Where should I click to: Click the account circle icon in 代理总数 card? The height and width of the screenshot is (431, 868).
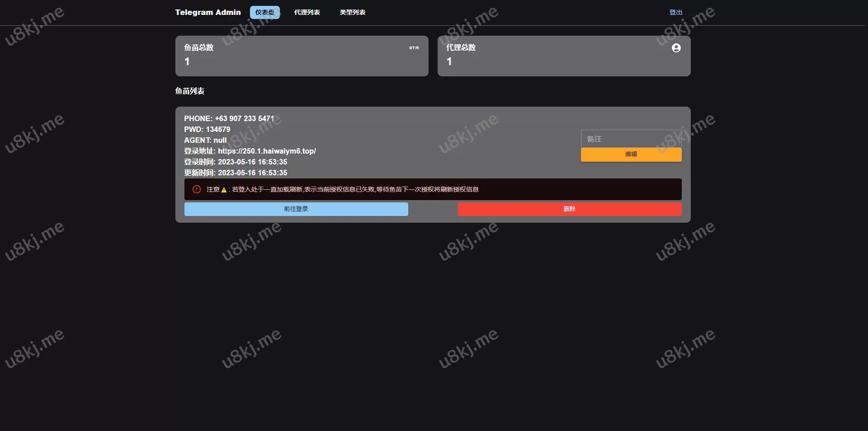pyautogui.click(x=676, y=48)
